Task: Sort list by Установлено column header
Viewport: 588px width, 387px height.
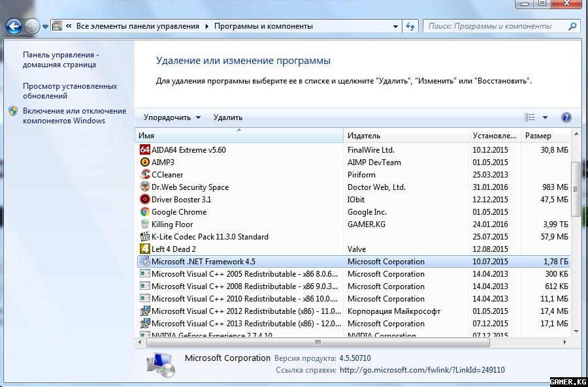Action: (x=495, y=136)
